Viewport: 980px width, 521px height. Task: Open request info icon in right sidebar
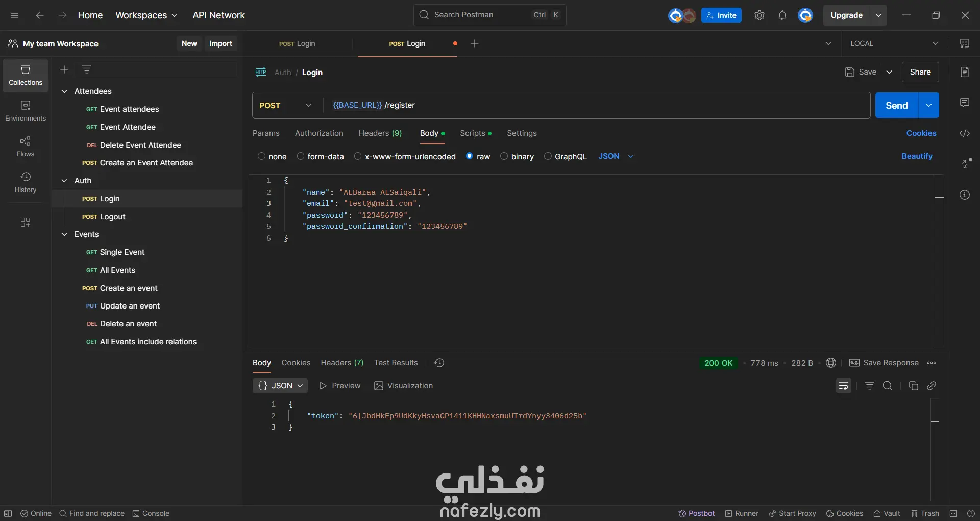click(x=965, y=195)
